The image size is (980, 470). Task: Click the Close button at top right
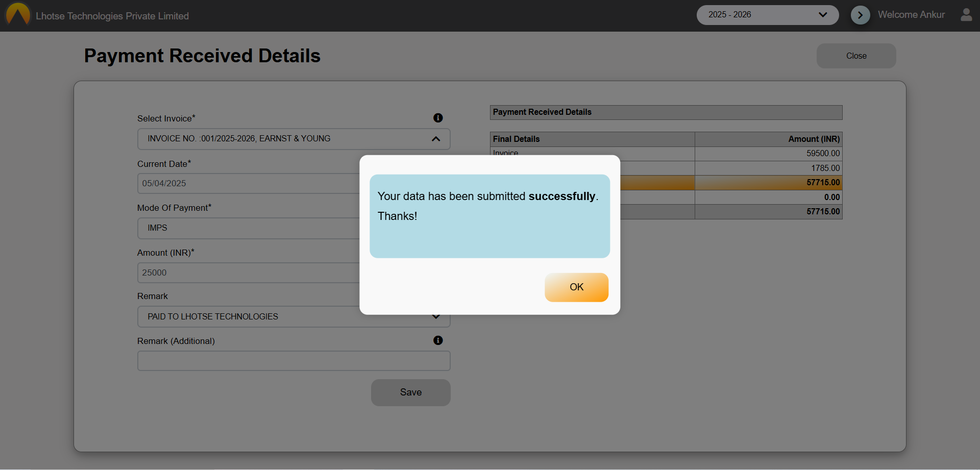(x=856, y=56)
